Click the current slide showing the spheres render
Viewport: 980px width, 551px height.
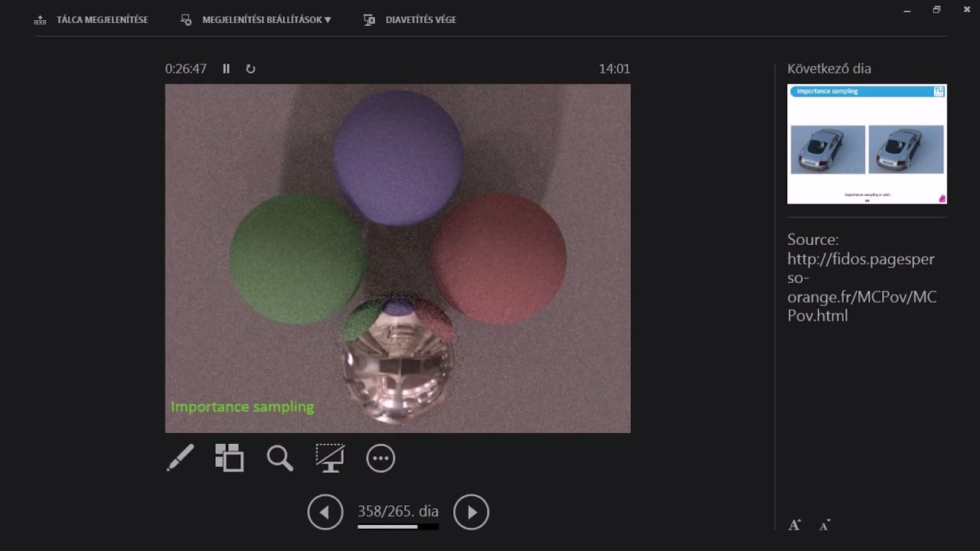[x=397, y=258]
